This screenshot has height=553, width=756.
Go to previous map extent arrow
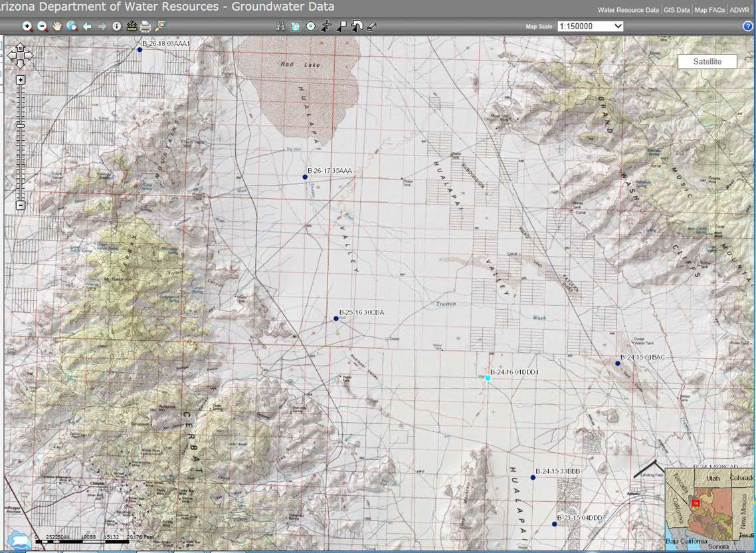click(87, 27)
